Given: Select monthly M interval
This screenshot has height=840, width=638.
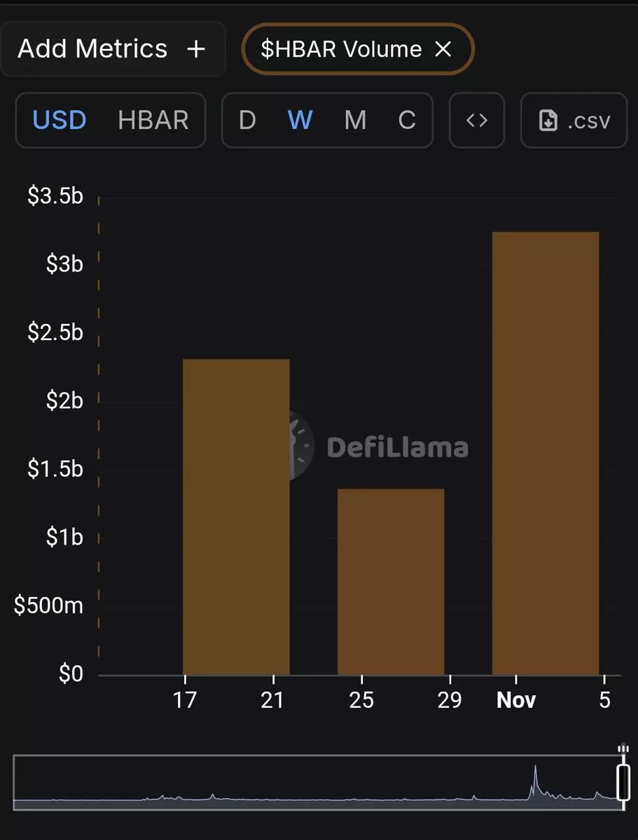Looking at the screenshot, I should click(355, 120).
